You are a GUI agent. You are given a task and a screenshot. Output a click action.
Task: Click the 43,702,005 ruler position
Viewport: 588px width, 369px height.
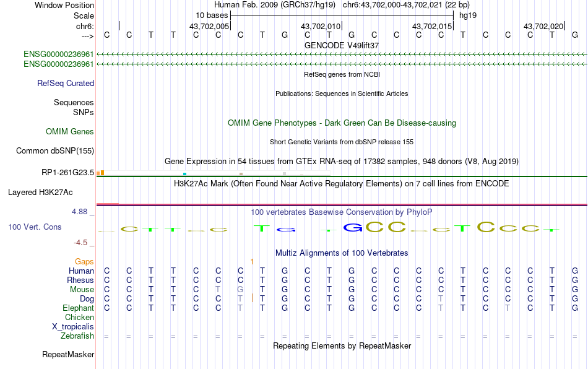click(209, 26)
